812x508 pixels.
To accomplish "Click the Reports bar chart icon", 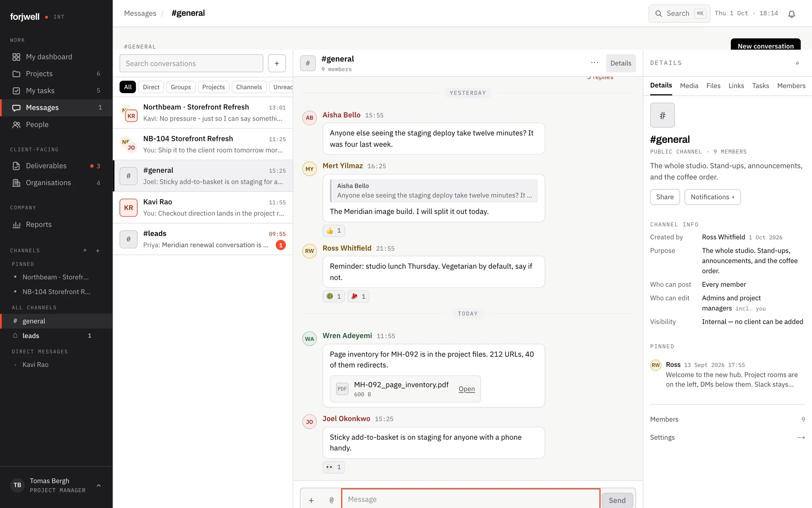I will click(16, 224).
